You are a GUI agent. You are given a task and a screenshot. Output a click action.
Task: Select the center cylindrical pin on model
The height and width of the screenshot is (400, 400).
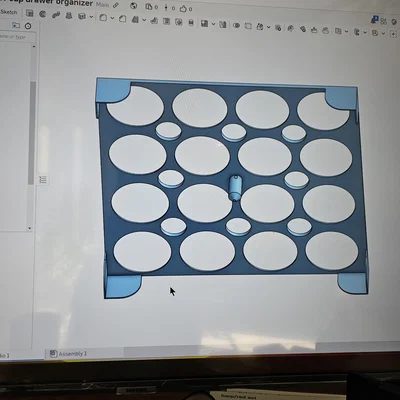point(235,188)
